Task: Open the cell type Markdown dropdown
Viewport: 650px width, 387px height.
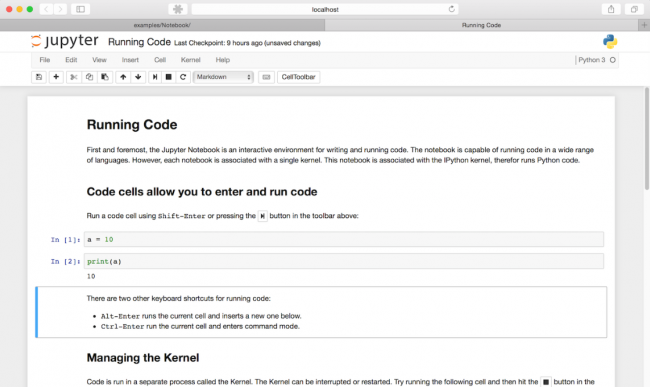Action: point(223,77)
